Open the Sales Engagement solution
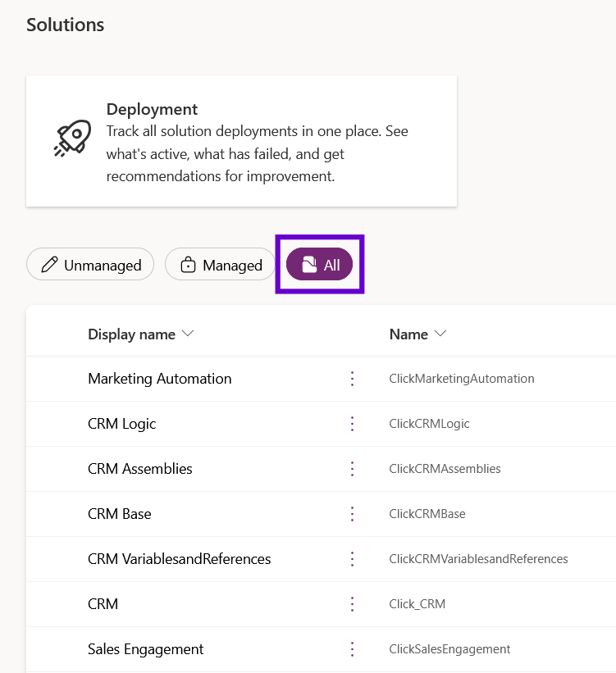This screenshot has width=616, height=673. pyautogui.click(x=146, y=649)
